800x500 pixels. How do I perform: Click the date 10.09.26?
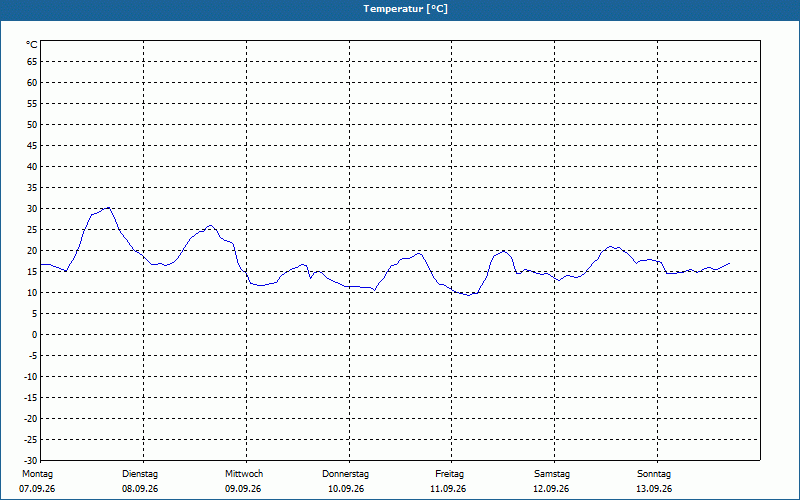[346, 489]
